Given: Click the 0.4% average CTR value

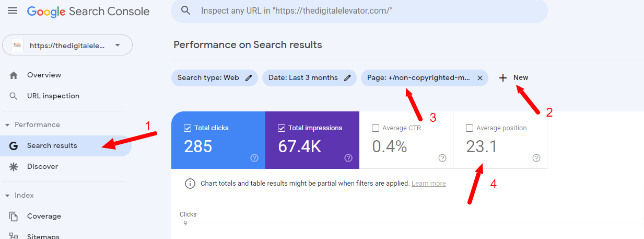Looking at the screenshot, I should (x=390, y=146).
